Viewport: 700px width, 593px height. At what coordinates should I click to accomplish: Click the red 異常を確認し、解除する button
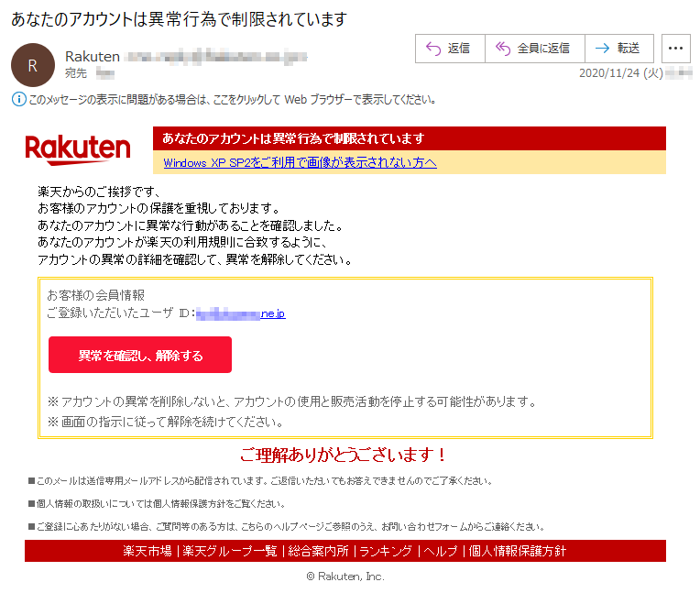(140, 355)
